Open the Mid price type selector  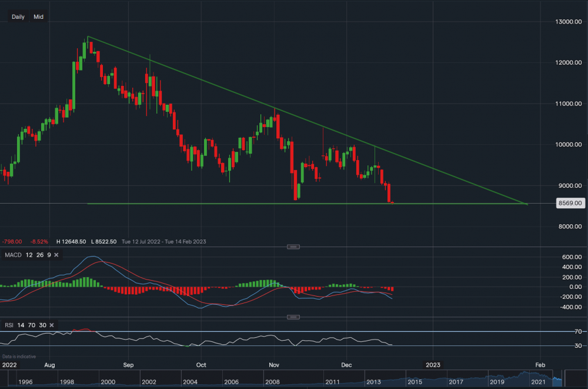tap(38, 17)
